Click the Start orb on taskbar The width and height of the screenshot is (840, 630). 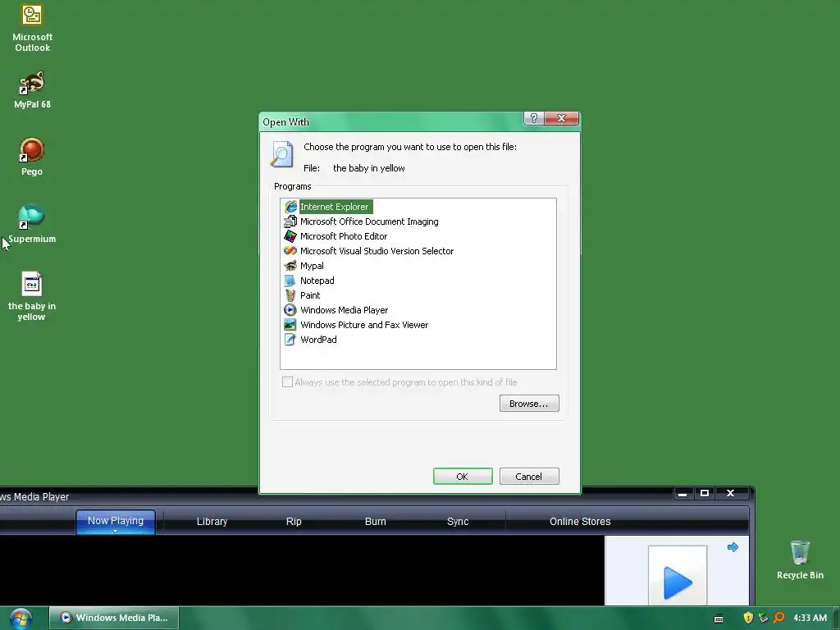[x=21, y=619]
